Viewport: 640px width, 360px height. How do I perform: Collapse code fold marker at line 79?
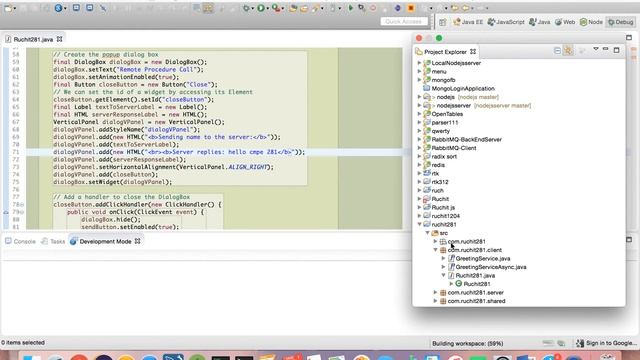tap(22, 212)
